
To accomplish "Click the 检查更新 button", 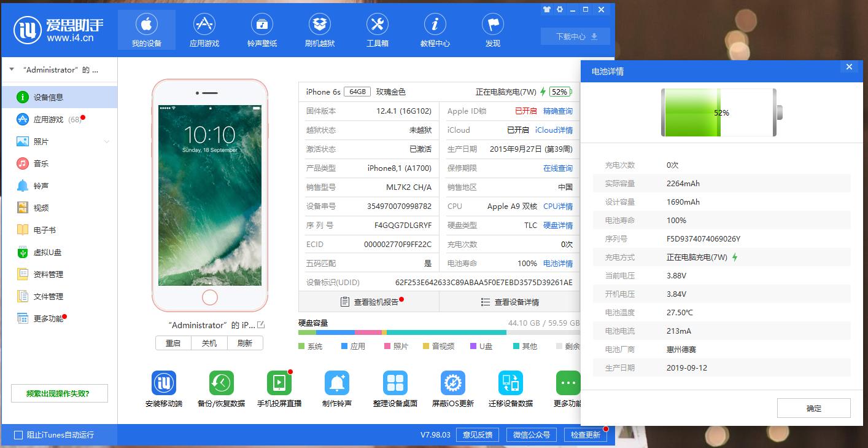I will pos(585,434).
